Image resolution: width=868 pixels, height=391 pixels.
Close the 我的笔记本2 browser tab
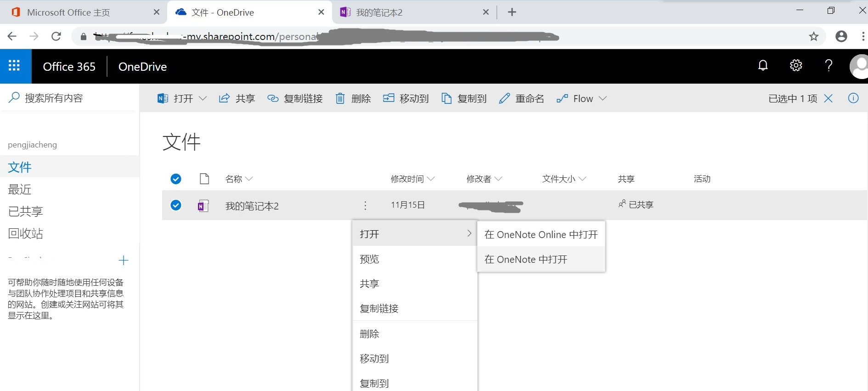[486, 12]
